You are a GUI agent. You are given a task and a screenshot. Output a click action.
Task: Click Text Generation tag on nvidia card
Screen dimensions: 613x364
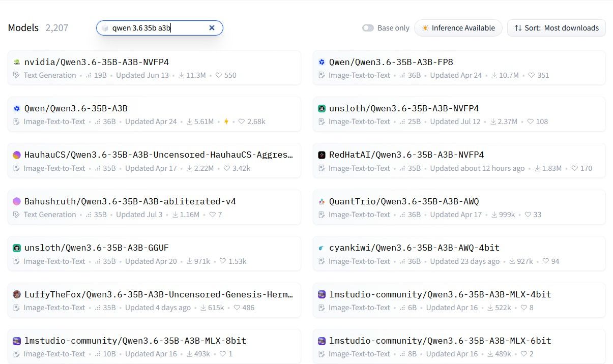(x=50, y=75)
